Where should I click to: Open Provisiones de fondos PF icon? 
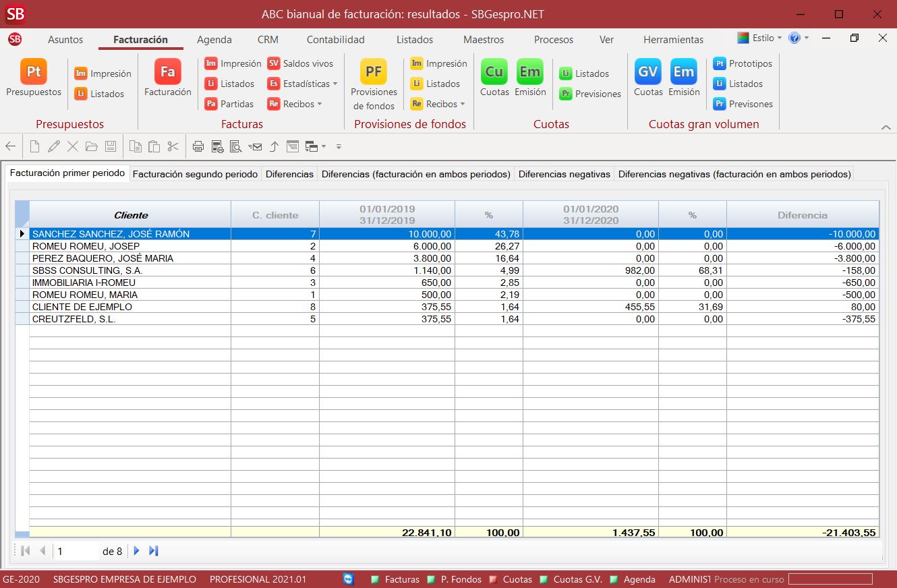pyautogui.click(x=373, y=72)
